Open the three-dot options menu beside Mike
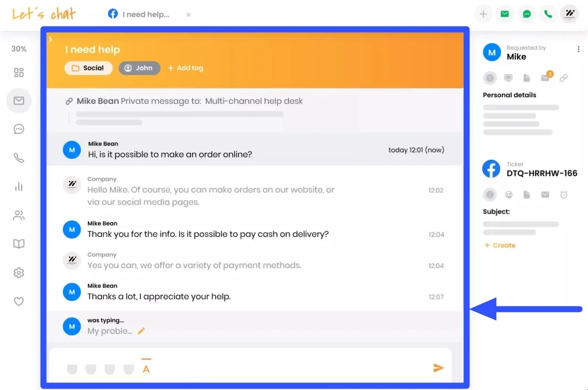The image size is (588, 390). [578, 49]
